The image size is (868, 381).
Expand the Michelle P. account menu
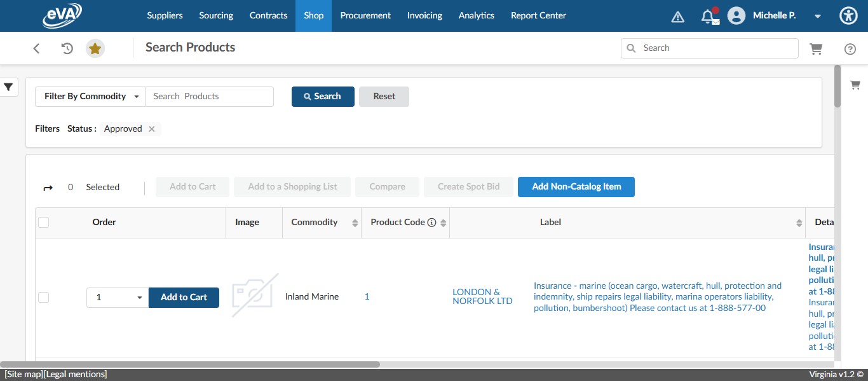(817, 15)
